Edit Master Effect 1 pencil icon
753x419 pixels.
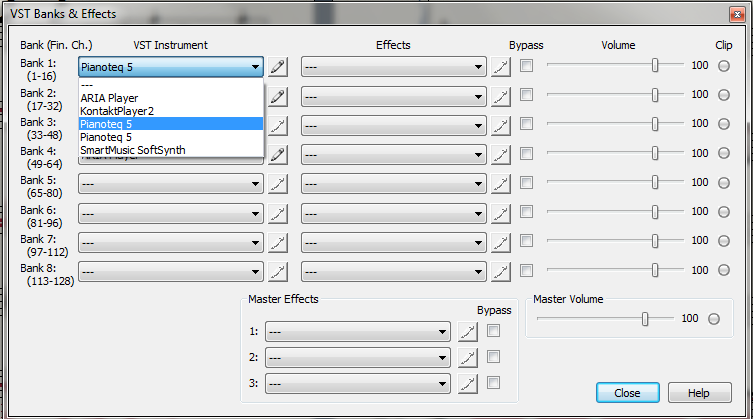pos(467,332)
